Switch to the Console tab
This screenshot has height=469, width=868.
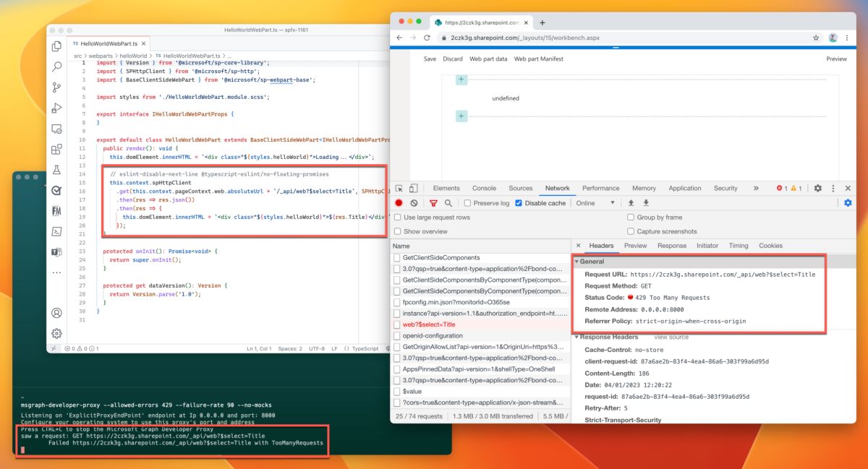pos(484,188)
